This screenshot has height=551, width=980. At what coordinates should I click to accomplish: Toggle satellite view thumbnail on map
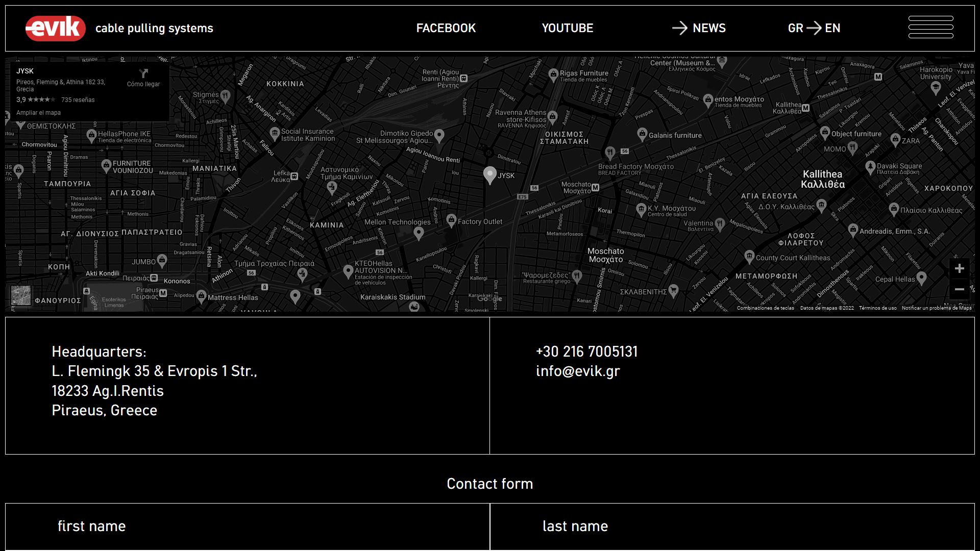click(21, 295)
